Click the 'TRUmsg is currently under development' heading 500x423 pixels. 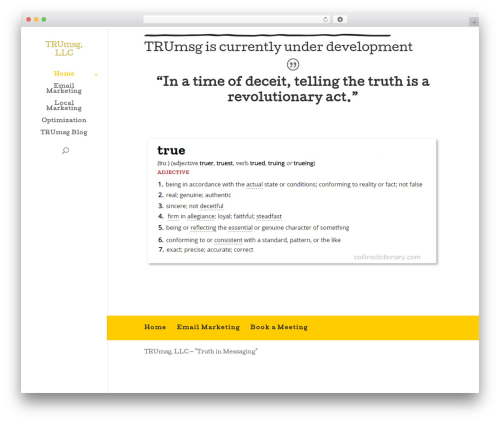(x=278, y=47)
